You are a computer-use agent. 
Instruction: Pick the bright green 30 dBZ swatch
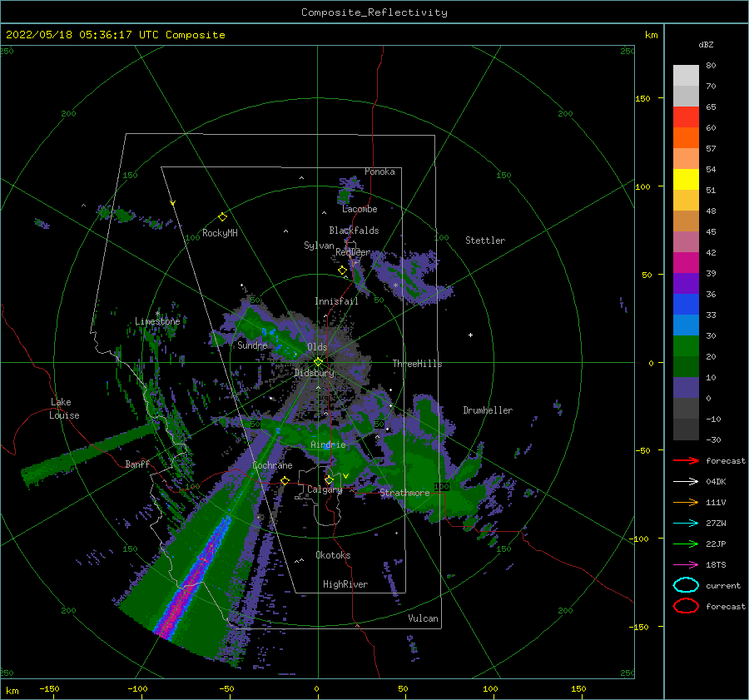(686, 345)
